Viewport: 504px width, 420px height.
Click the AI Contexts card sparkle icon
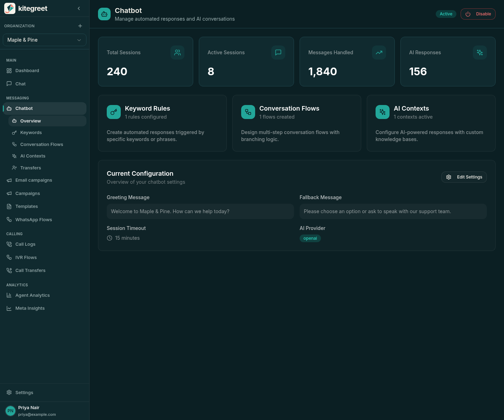coord(383,112)
